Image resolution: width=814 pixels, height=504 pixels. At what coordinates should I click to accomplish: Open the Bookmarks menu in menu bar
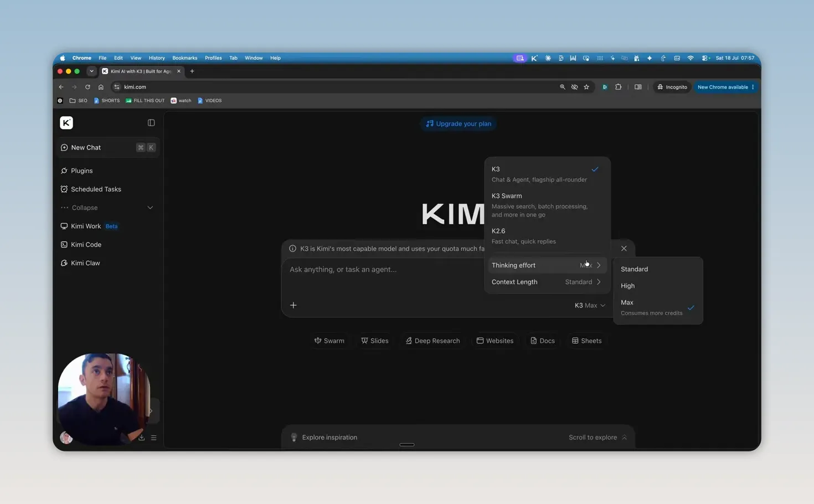click(x=184, y=58)
